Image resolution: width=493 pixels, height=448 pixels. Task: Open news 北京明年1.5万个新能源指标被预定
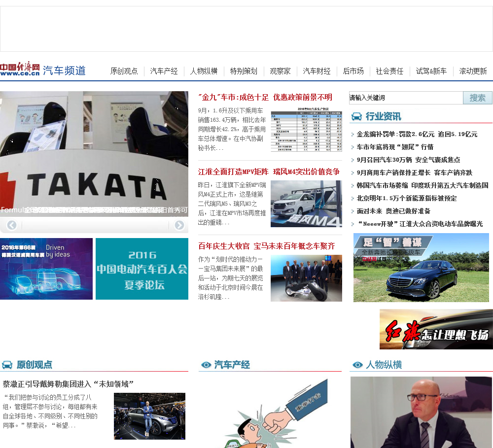click(x=407, y=199)
